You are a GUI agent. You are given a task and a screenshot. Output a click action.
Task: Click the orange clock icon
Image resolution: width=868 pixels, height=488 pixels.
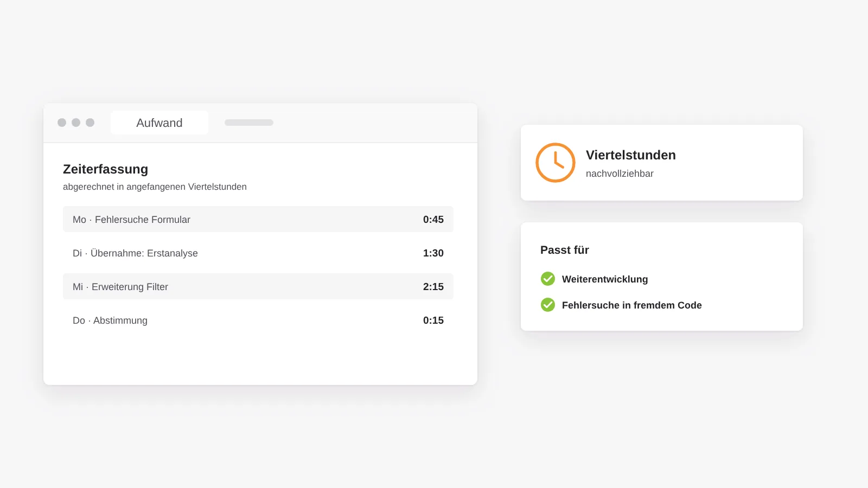click(x=556, y=163)
